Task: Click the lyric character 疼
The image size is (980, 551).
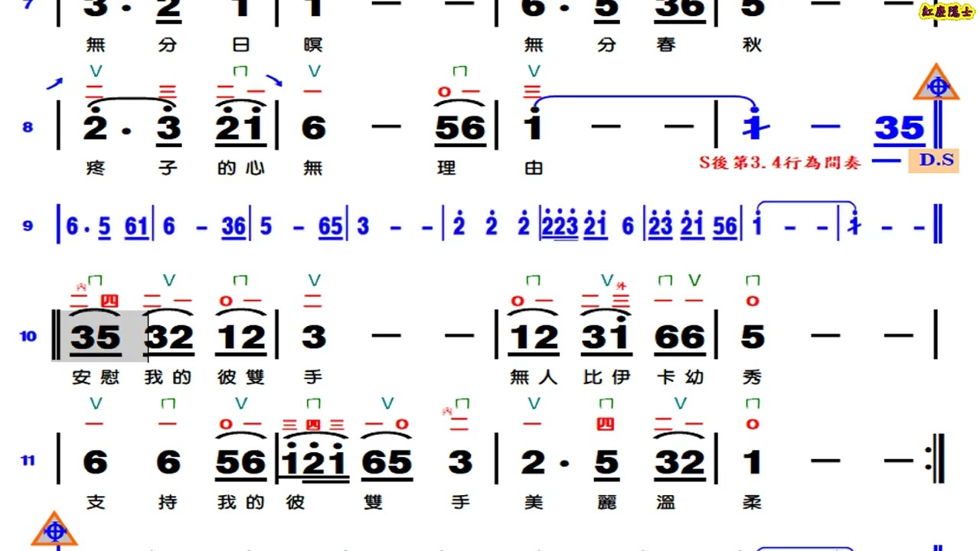Action: point(96,168)
